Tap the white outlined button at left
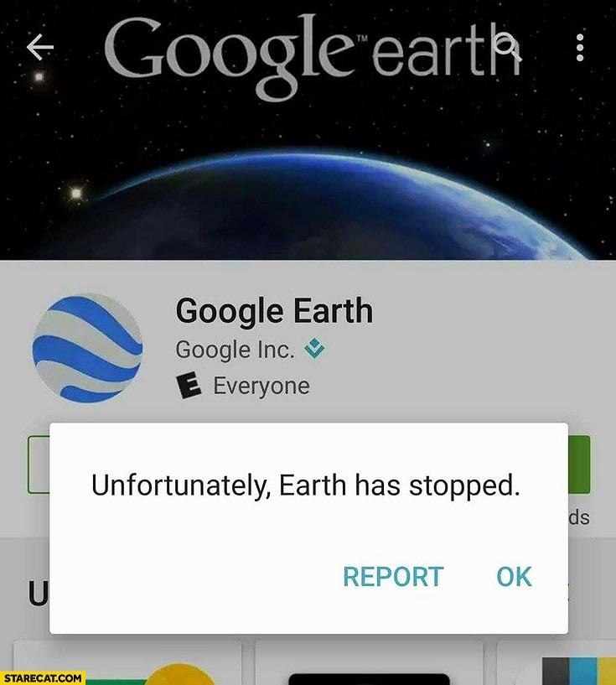616x685 pixels. 39,464
